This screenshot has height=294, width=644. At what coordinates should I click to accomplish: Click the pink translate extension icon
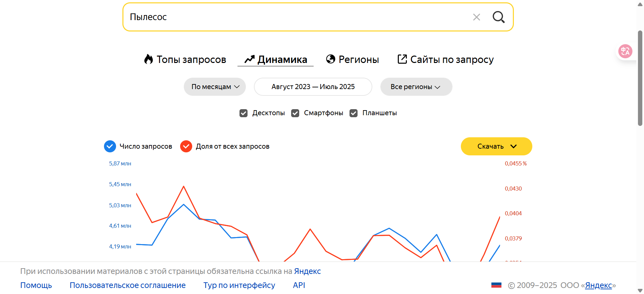click(625, 51)
